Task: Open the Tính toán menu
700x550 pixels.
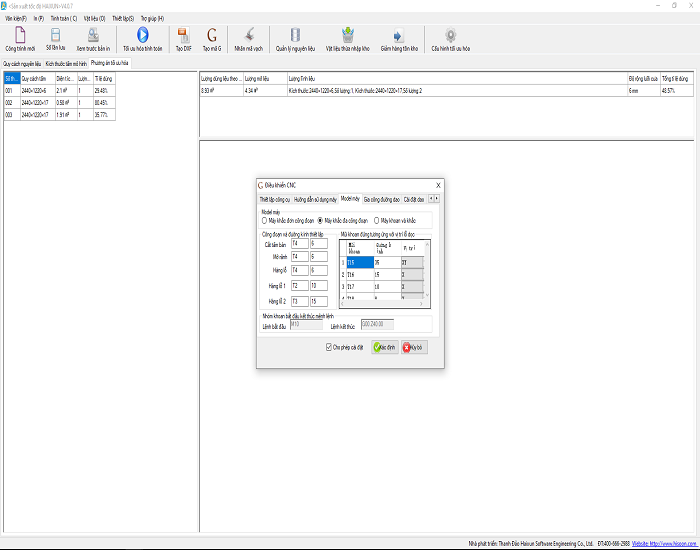Action: click(64, 18)
